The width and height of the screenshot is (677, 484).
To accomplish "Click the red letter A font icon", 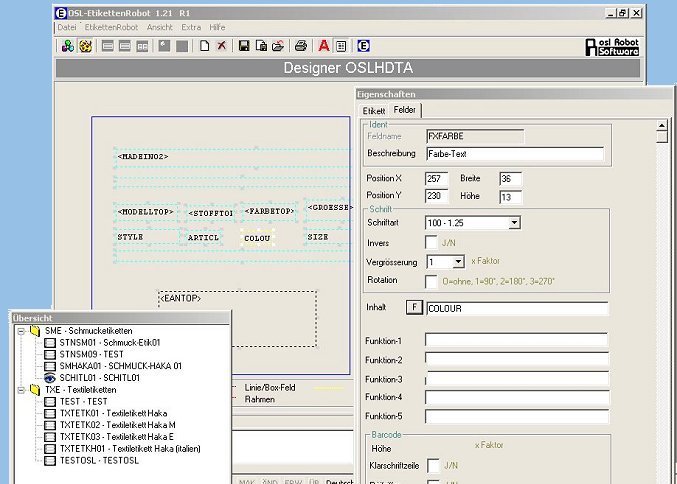I will tap(324, 46).
